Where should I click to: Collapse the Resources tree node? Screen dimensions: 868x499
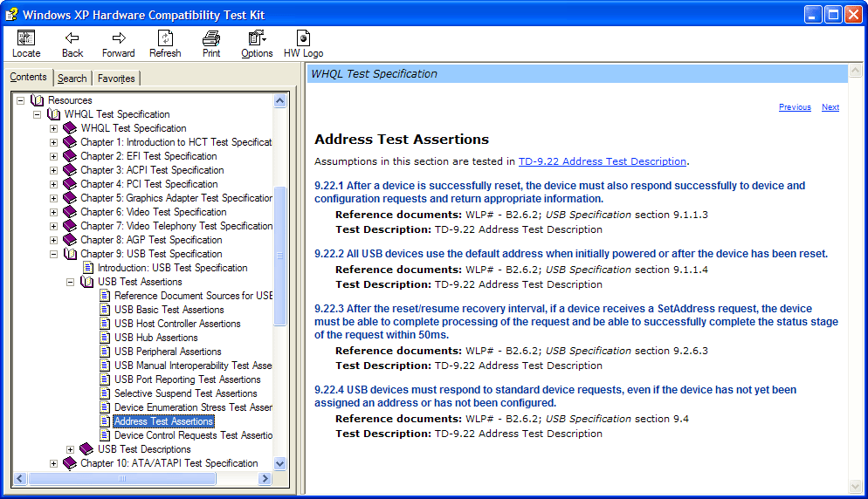pyautogui.click(x=20, y=100)
